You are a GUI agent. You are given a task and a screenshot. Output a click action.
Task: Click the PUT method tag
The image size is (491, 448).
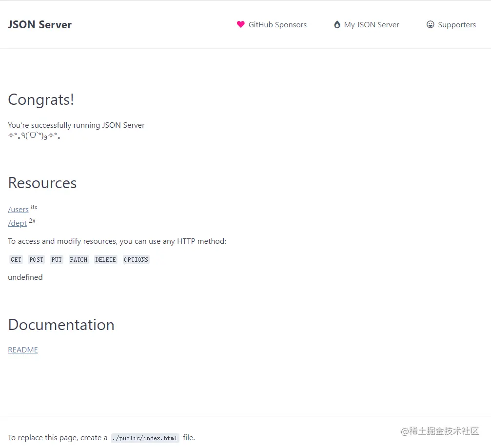point(57,259)
